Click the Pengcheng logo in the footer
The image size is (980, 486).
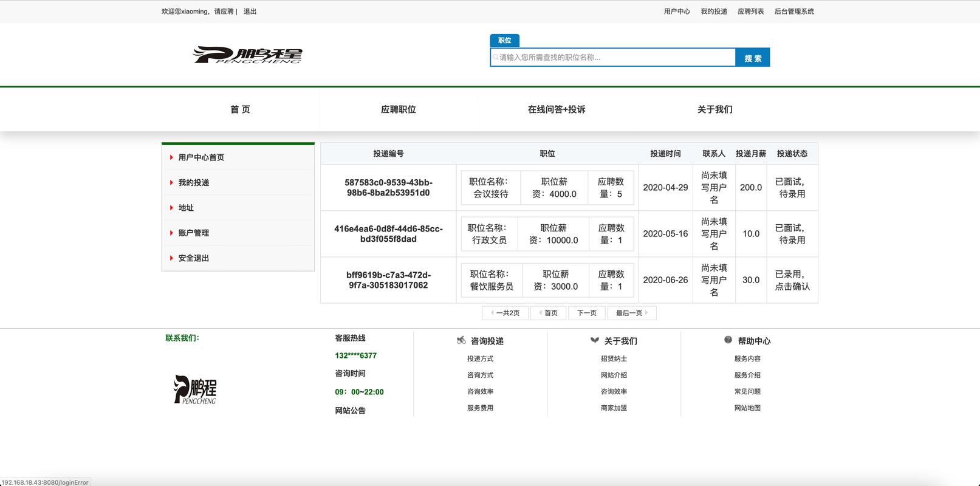pyautogui.click(x=195, y=389)
